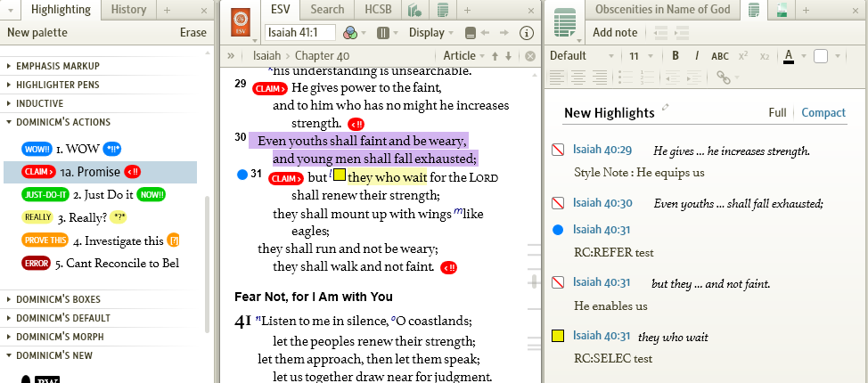Open the font size 11 dropdown
Image resolution: width=868 pixels, height=383 pixels.
click(641, 56)
